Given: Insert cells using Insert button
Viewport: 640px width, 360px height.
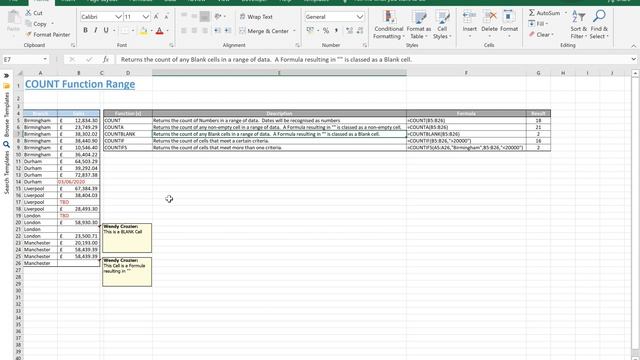Looking at the screenshot, I should click(469, 25).
